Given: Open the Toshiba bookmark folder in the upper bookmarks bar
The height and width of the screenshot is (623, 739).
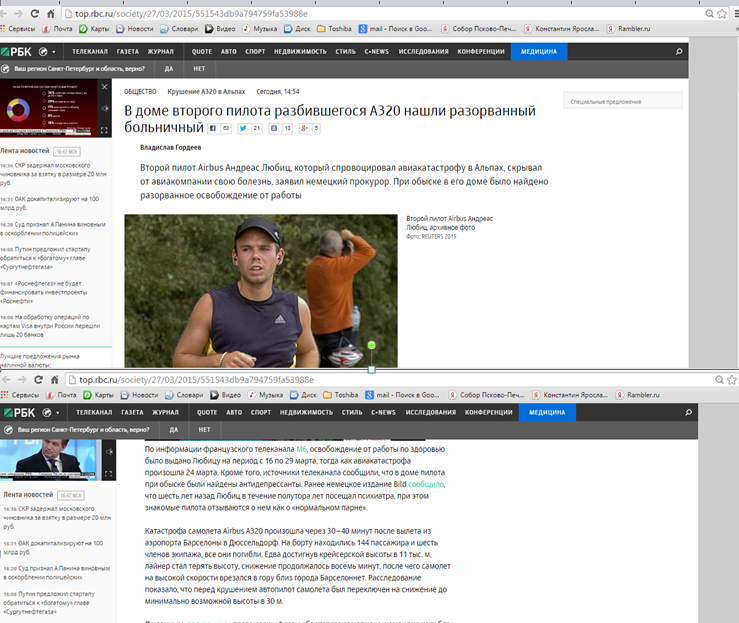Looking at the screenshot, I should click(335, 29).
